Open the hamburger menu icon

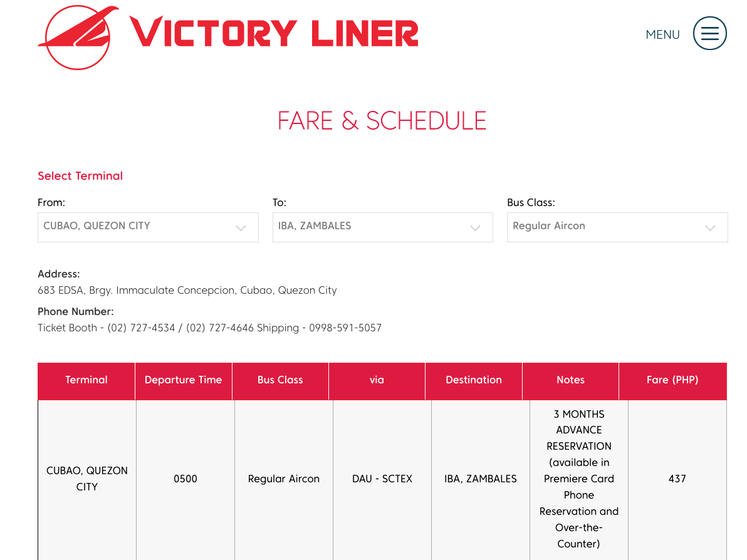pyautogui.click(x=709, y=33)
